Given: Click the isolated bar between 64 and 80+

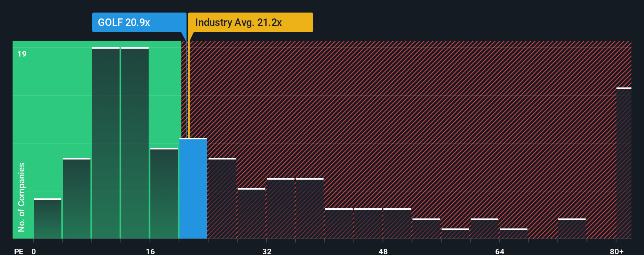Looking at the screenshot, I should tap(572, 229).
